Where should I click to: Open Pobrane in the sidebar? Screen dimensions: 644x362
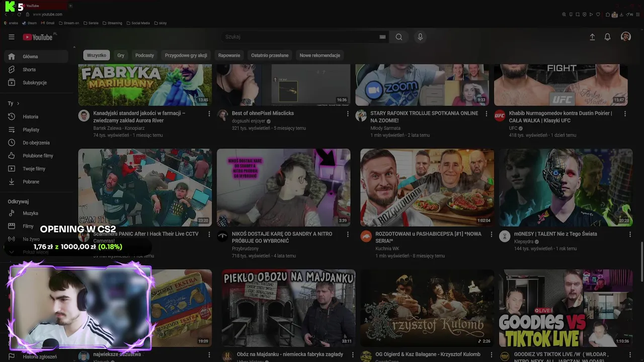click(x=36, y=182)
